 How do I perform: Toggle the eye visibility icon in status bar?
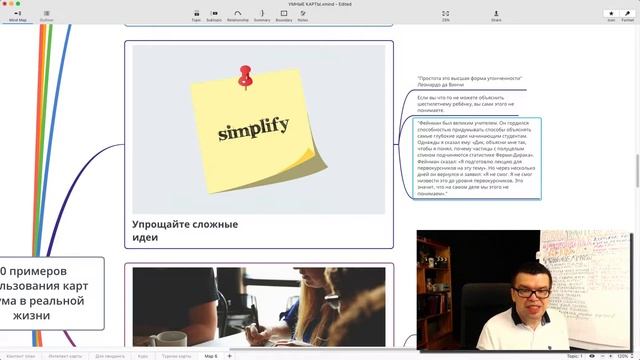592,356
